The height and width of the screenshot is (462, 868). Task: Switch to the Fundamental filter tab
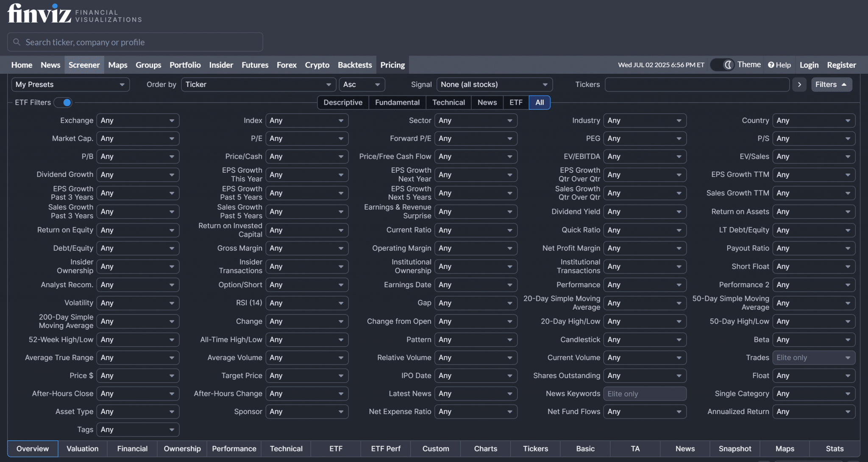tap(397, 102)
